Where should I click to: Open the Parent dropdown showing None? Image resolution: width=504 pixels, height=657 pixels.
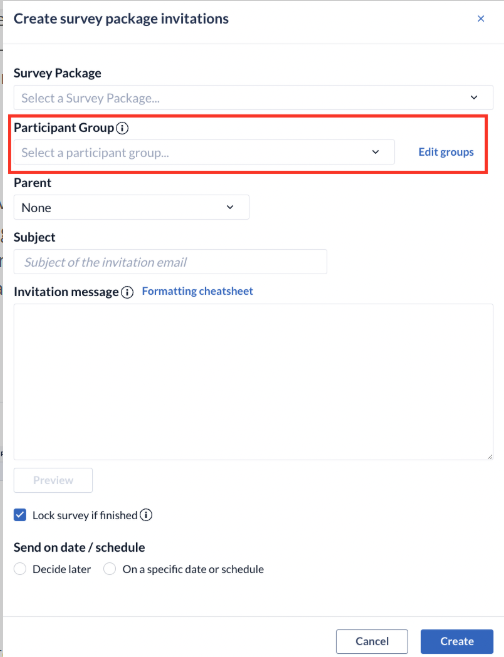pos(132,207)
